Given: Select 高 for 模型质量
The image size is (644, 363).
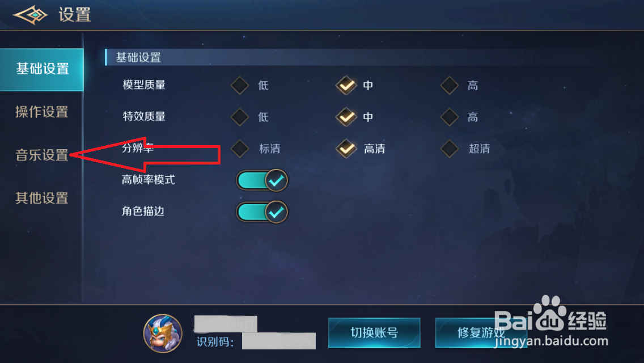Looking at the screenshot, I should (x=450, y=86).
